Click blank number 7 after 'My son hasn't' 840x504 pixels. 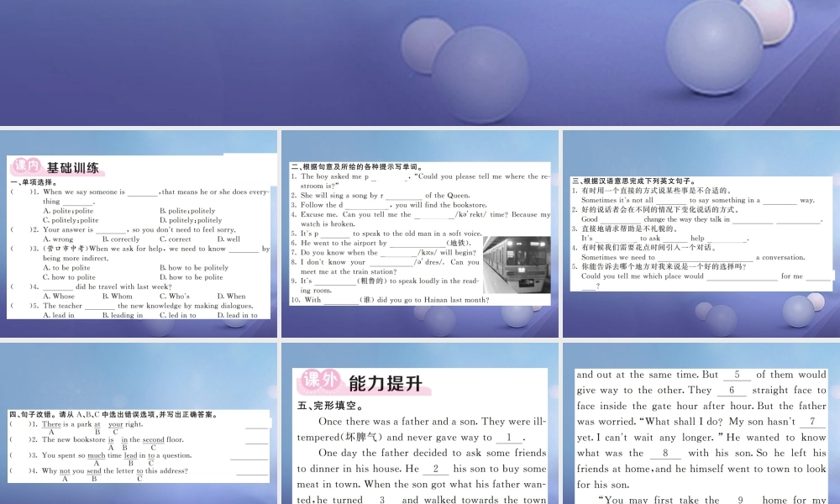click(x=812, y=422)
